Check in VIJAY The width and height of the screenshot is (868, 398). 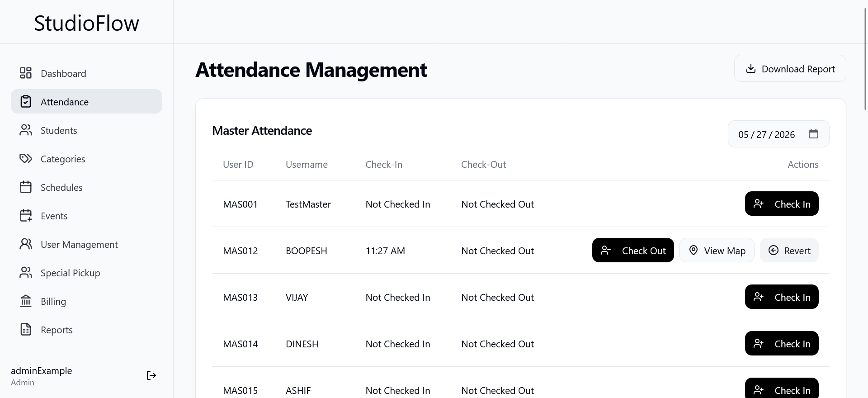coord(782,297)
